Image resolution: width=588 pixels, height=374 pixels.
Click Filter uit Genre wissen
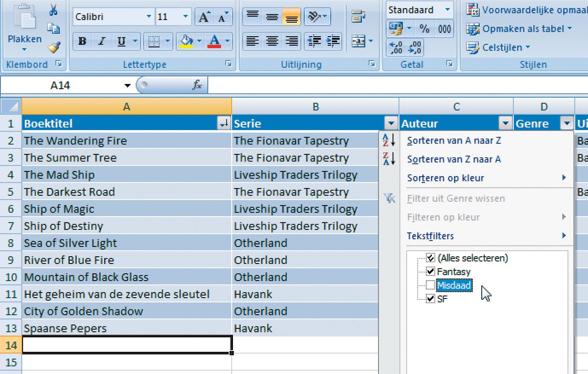pyautogui.click(x=456, y=198)
